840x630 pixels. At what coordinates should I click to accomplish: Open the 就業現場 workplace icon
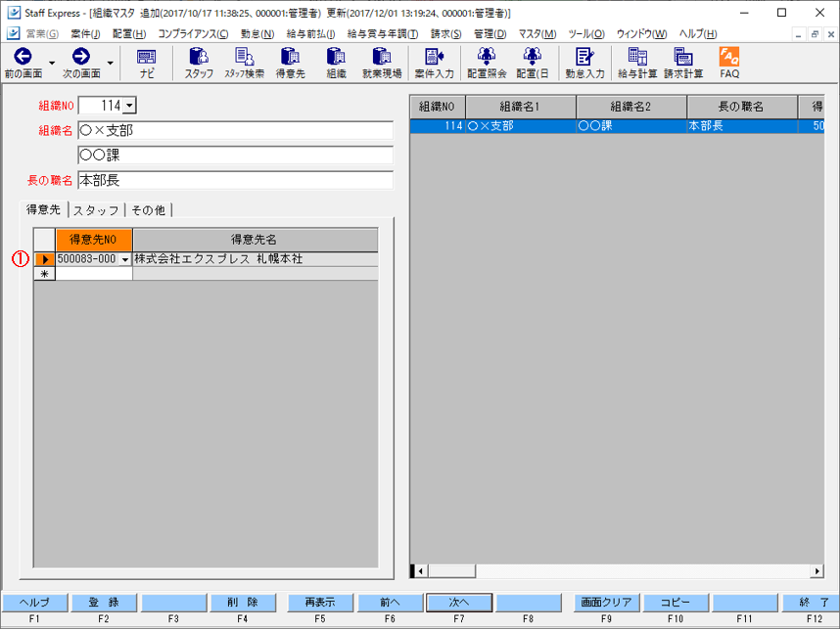[382, 63]
